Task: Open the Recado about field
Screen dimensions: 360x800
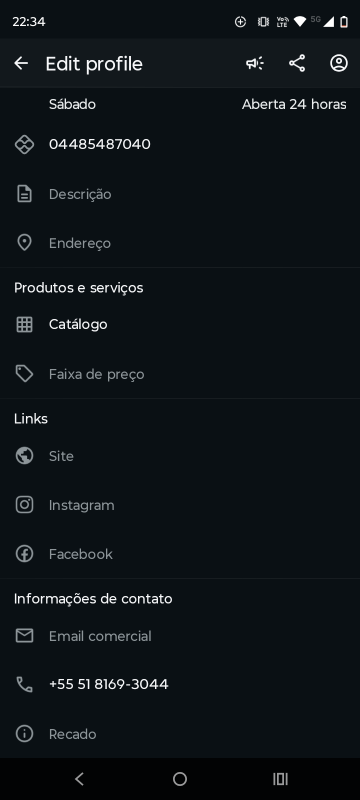Action: 180,734
